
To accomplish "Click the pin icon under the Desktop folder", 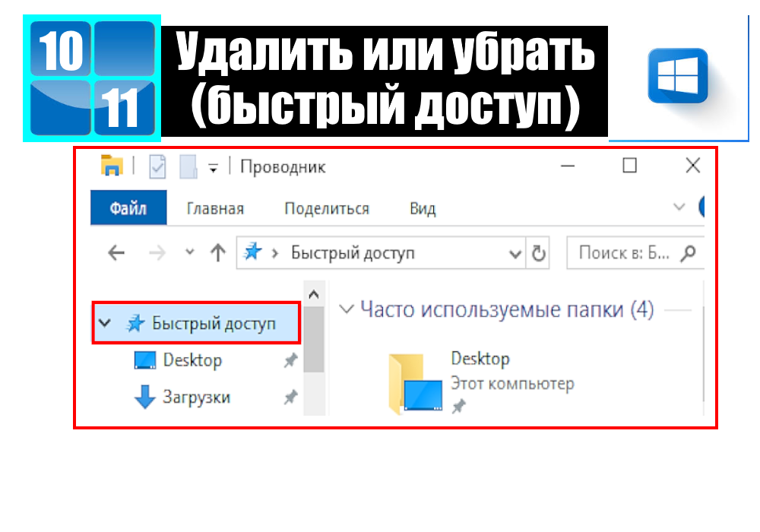I will click(x=458, y=406).
